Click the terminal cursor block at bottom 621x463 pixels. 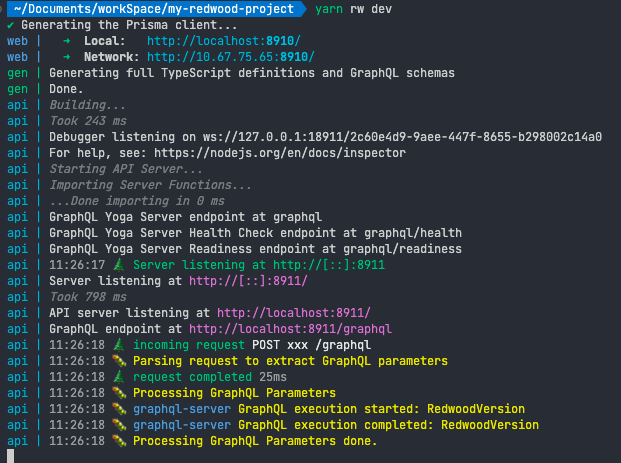pyautogui.click(x=11, y=456)
